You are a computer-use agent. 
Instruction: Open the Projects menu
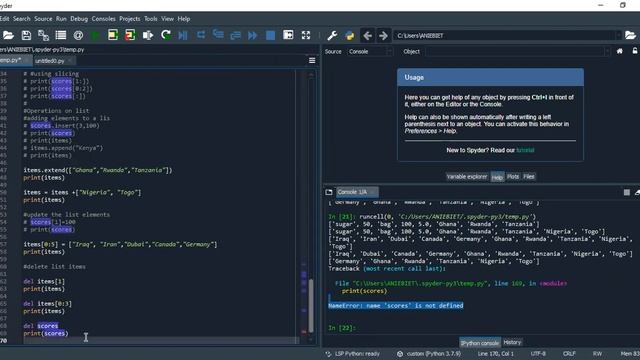coord(130,19)
